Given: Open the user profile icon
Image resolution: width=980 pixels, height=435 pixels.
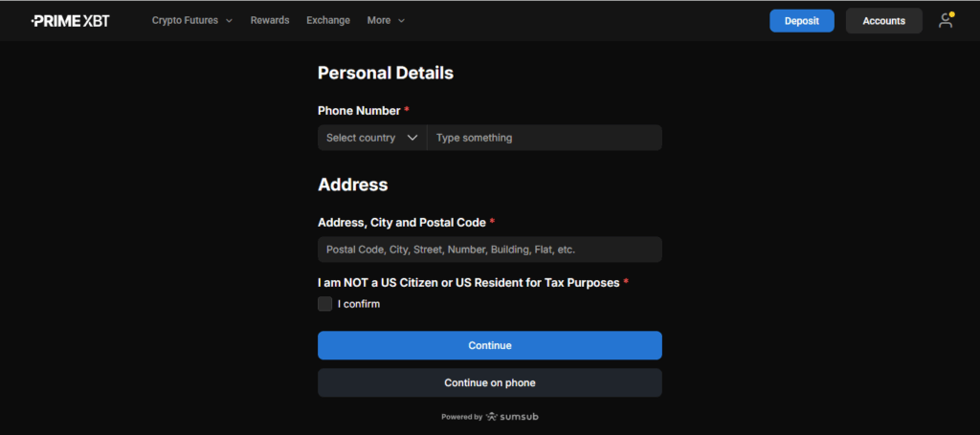Looking at the screenshot, I should point(945,21).
